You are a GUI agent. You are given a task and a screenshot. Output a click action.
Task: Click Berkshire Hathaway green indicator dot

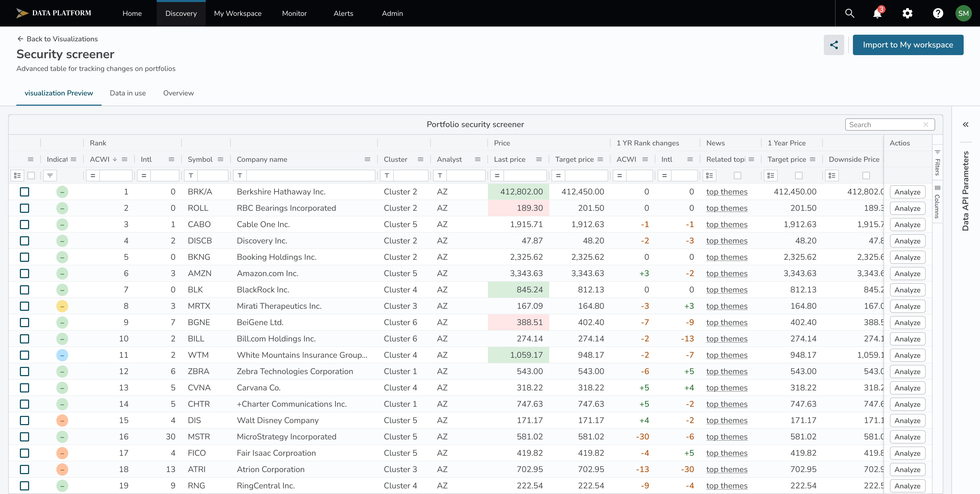62,192
